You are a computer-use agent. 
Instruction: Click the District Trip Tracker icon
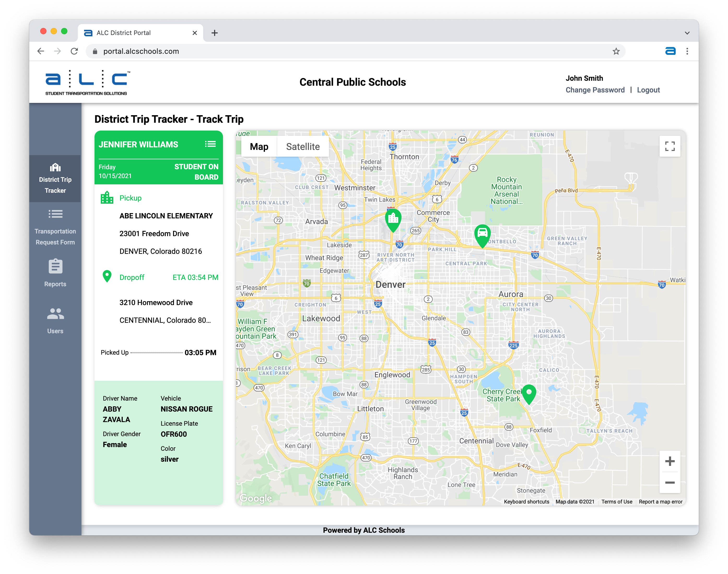pos(56,167)
